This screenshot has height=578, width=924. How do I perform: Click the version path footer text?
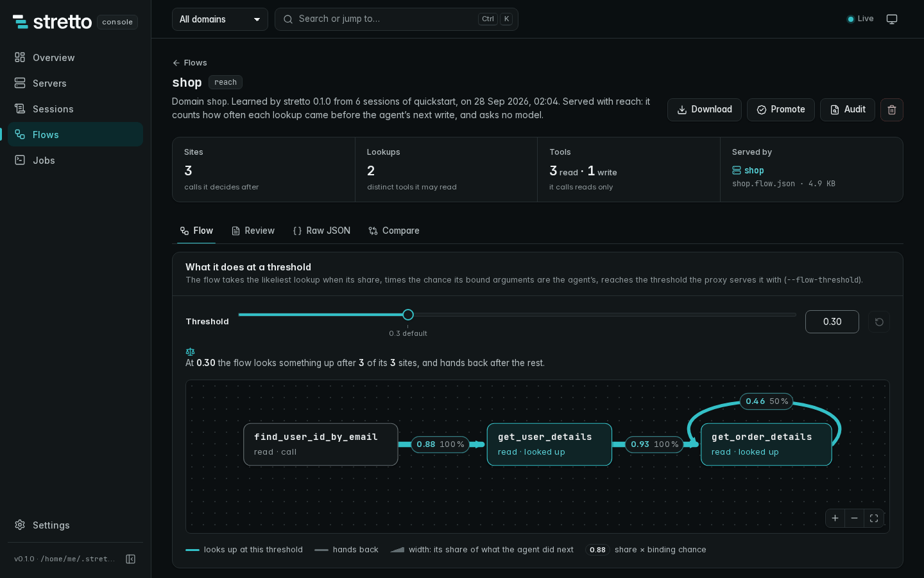click(65, 559)
